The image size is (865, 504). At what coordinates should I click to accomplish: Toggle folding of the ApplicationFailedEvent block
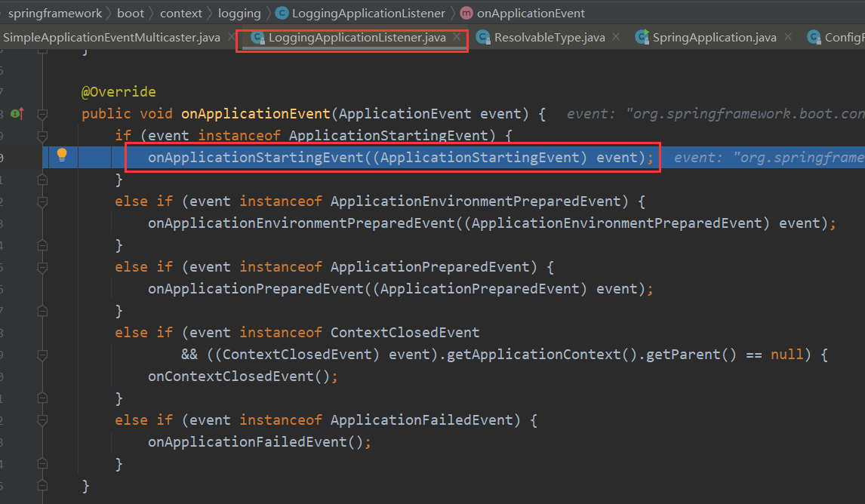coord(42,419)
